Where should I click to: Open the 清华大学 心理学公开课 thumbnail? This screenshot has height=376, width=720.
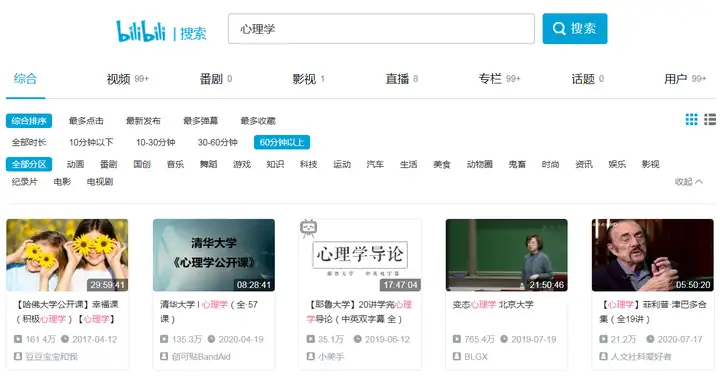click(x=214, y=255)
